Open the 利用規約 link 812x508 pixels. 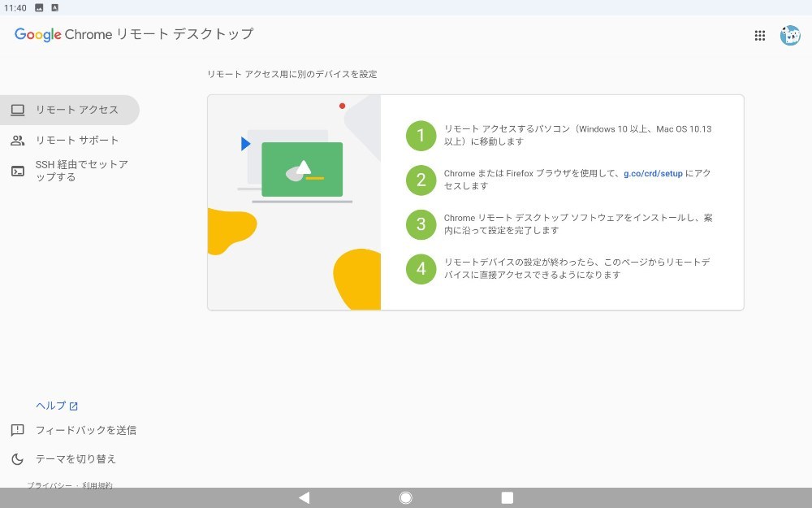click(97, 485)
